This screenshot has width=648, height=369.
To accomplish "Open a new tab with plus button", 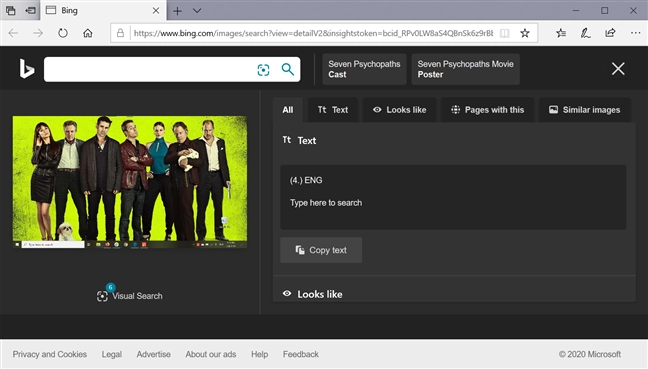I will [177, 11].
